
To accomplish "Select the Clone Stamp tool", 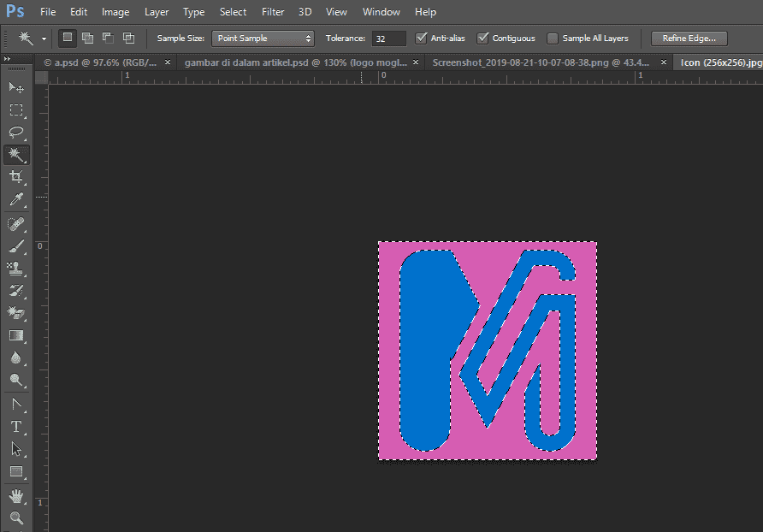I will pyautogui.click(x=16, y=269).
